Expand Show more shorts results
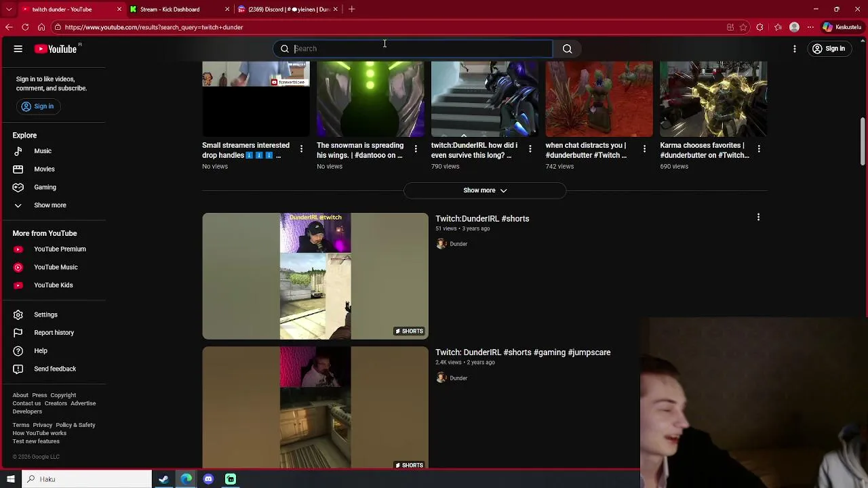 (x=485, y=190)
